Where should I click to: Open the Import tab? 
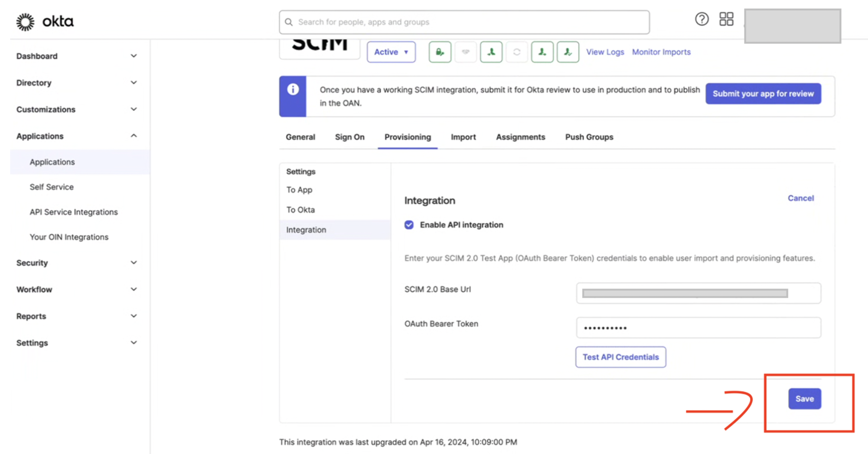pos(463,137)
